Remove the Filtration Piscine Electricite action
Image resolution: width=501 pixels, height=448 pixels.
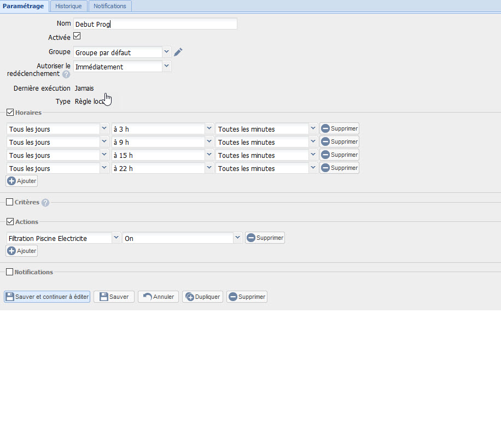coord(265,238)
